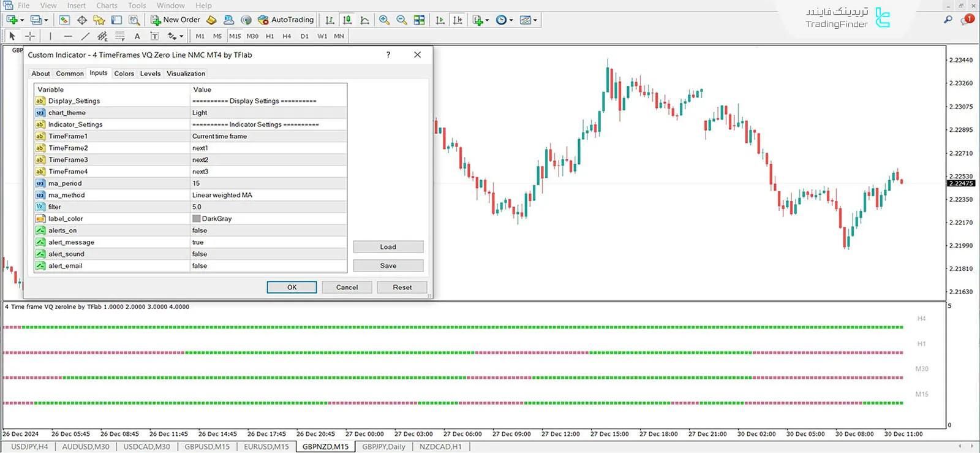Tile chart windows icon
Viewport: 980px width, 453px height.
tap(420, 20)
